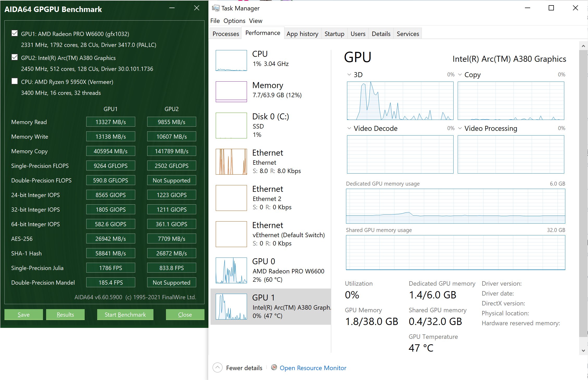Click the Task Manager title bar icon

coord(215,8)
